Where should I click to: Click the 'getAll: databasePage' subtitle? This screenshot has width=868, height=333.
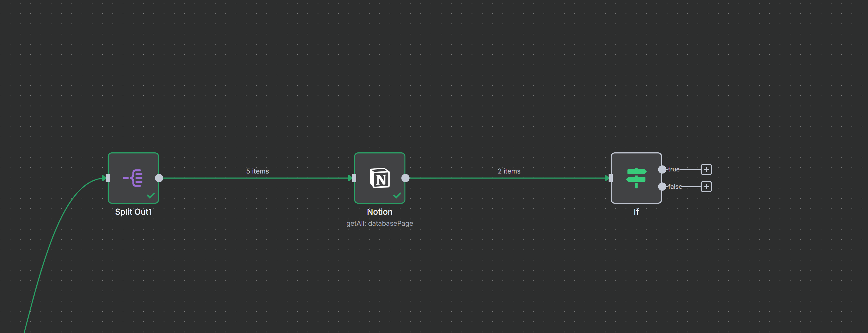pos(380,223)
